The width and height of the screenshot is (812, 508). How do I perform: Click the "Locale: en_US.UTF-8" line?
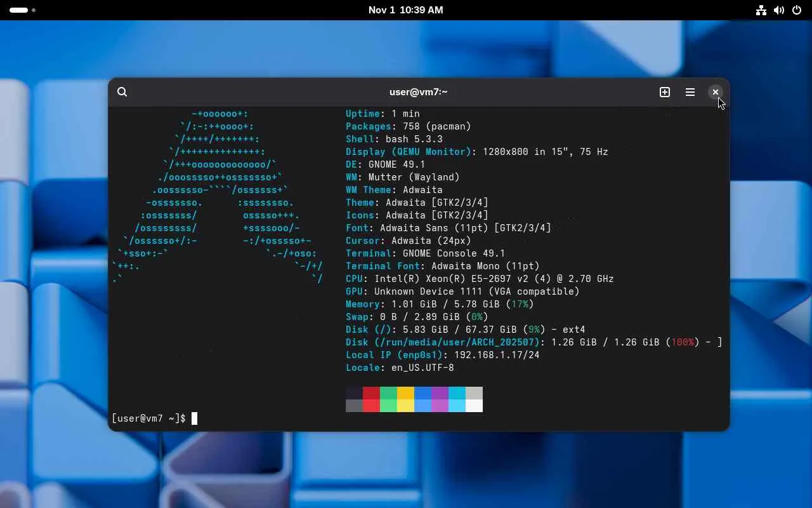point(400,368)
